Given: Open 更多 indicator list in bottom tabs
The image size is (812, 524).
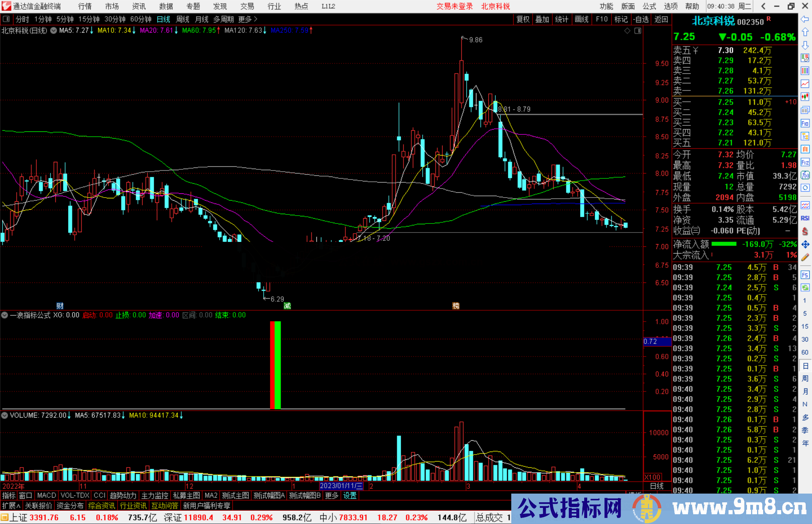Looking at the screenshot, I should (x=332, y=495).
